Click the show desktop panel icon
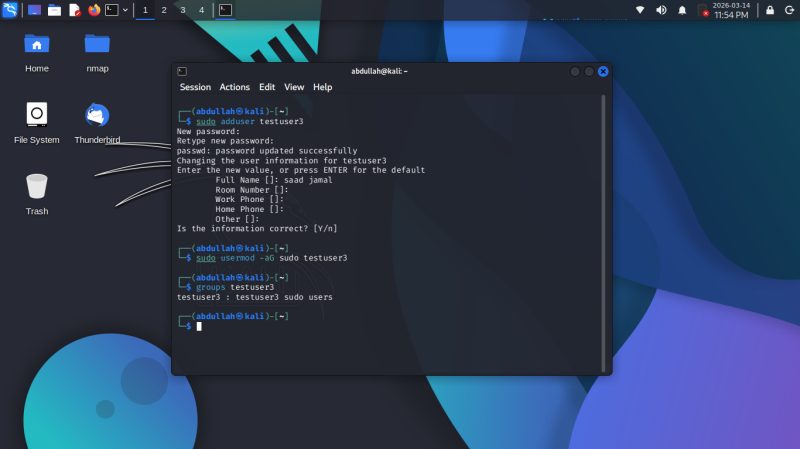 click(34, 10)
